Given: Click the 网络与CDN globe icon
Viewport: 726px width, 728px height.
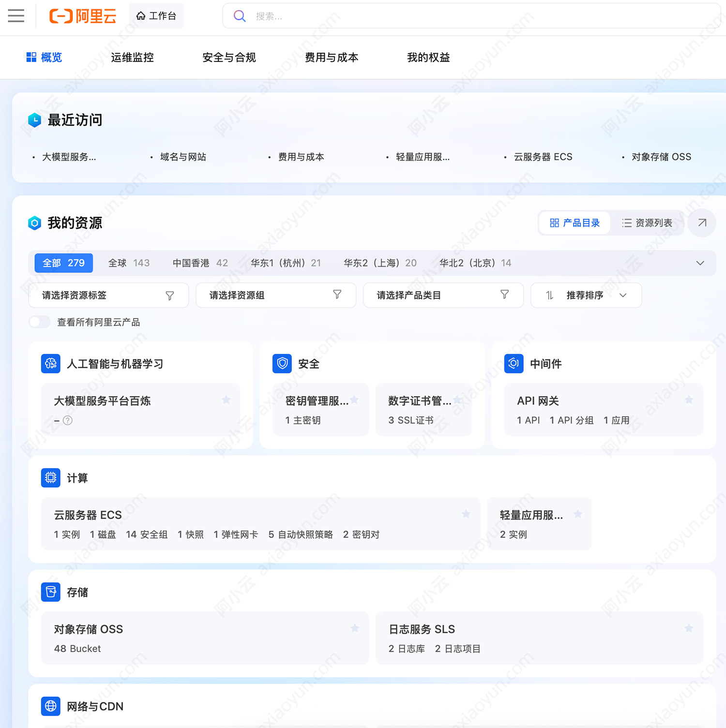Looking at the screenshot, I should pyautogui.click(x=51, y=706).
